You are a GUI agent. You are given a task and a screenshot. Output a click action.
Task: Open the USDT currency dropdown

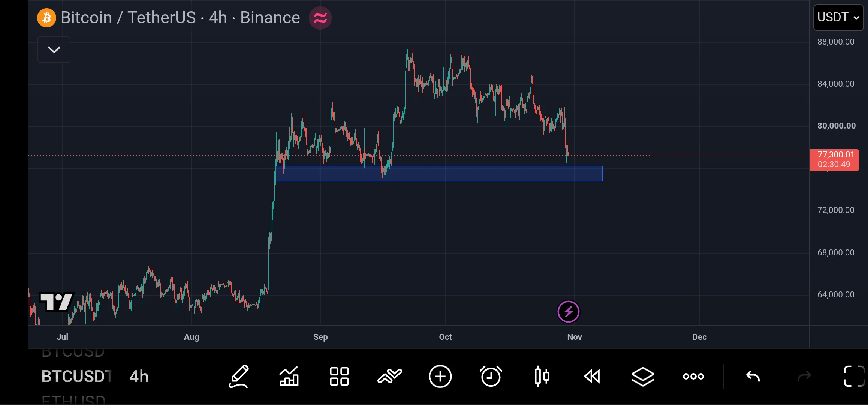point(838,17)
